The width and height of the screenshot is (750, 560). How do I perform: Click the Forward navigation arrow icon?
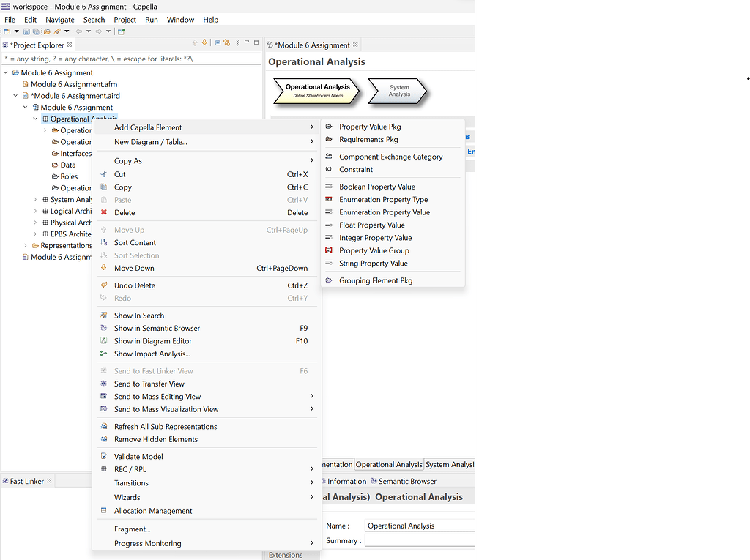99,31
